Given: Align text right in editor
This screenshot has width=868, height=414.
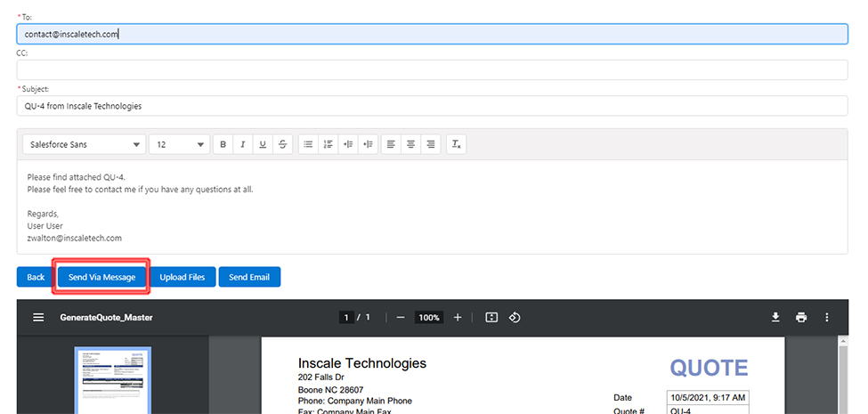Looking at the screenshot, I should (x=431, y=144).
